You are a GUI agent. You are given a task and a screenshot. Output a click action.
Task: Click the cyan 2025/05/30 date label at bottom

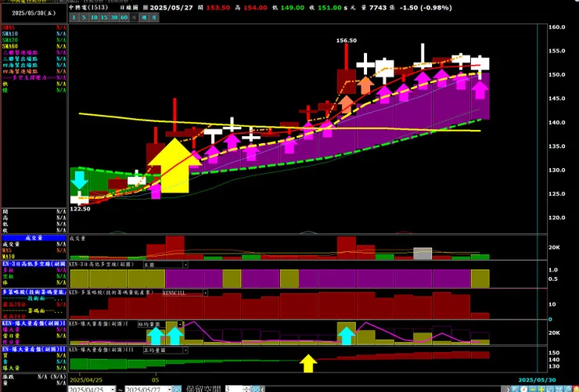click(x=537, y=379)
